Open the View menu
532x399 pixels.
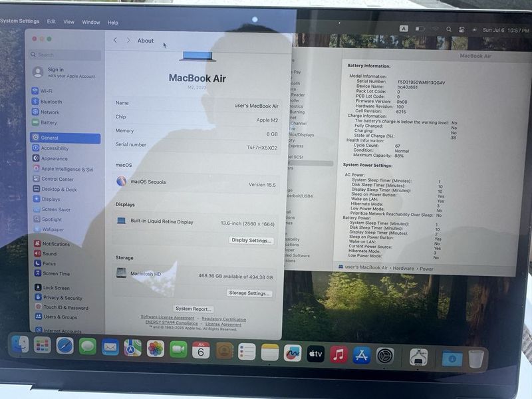click(69, 22)
